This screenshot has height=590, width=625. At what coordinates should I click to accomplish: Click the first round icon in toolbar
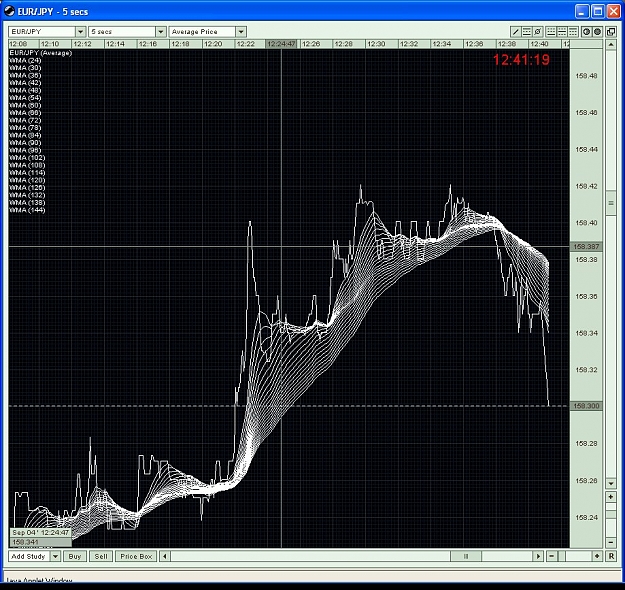pos(586,32)
